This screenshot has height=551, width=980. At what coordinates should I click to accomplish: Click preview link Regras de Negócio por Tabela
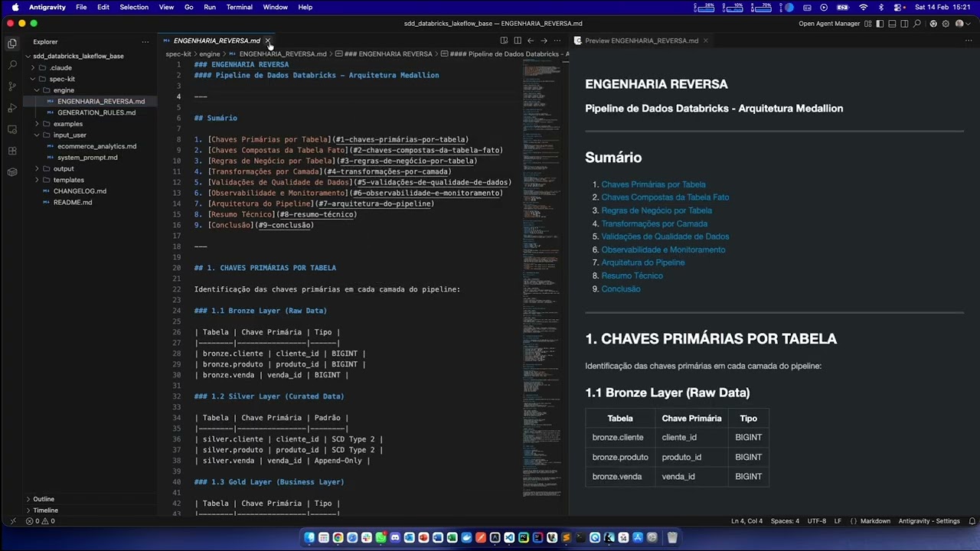click(x=656, y=210)
